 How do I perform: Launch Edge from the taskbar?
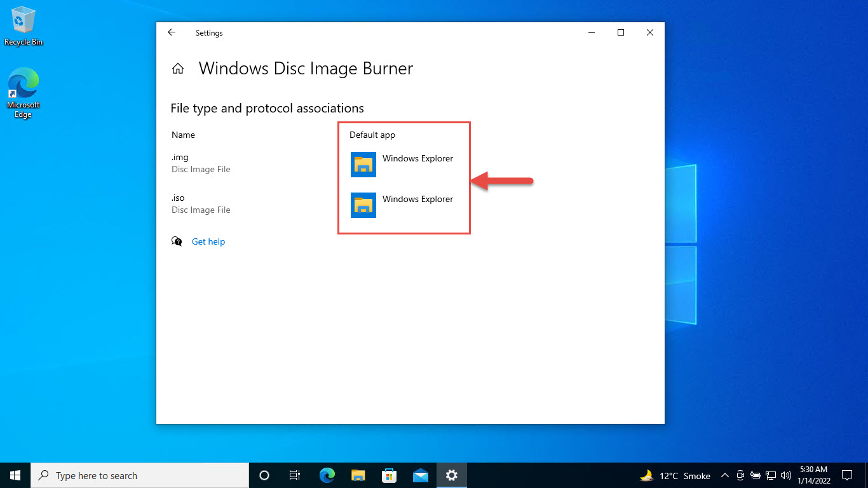(x=327, y=475)
